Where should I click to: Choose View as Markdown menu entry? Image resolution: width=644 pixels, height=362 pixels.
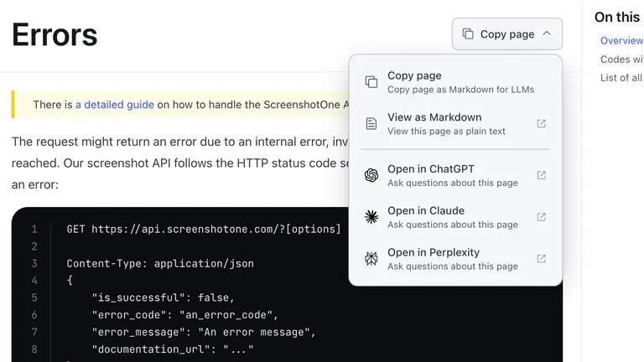455,123
